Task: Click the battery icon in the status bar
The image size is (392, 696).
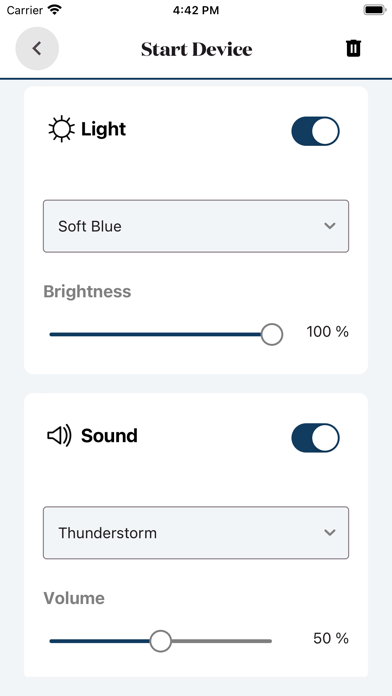Action: [375, 10]
